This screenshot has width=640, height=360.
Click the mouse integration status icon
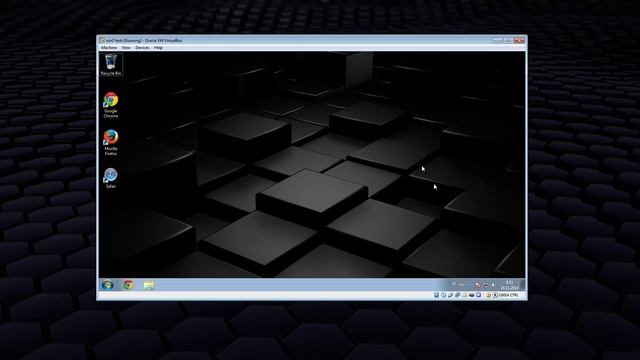coord(489,295)
